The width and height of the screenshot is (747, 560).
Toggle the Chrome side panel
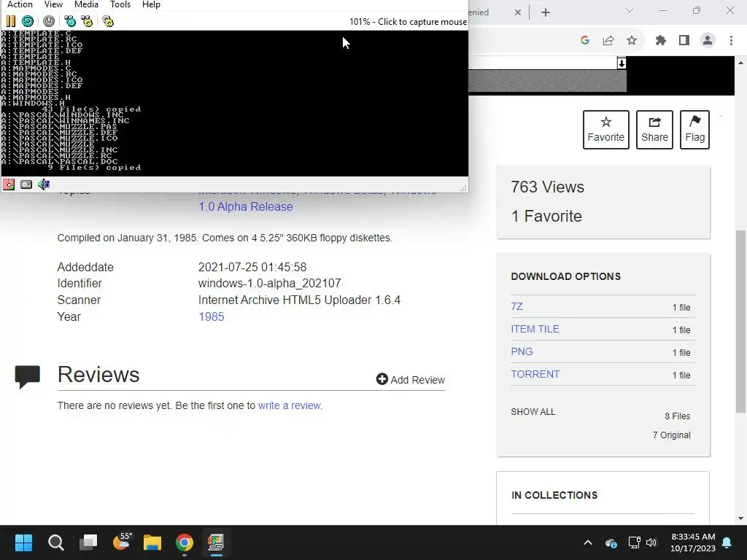coord(684,41)
